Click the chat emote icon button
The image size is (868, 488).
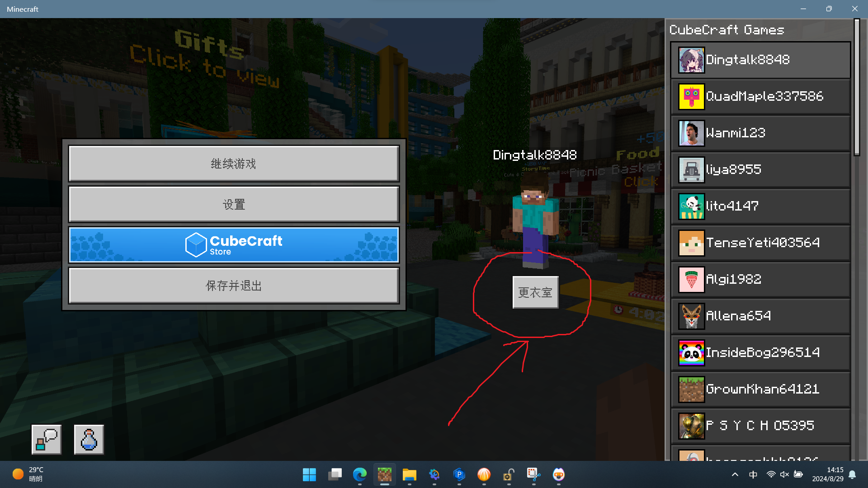(x=47, y=439)
